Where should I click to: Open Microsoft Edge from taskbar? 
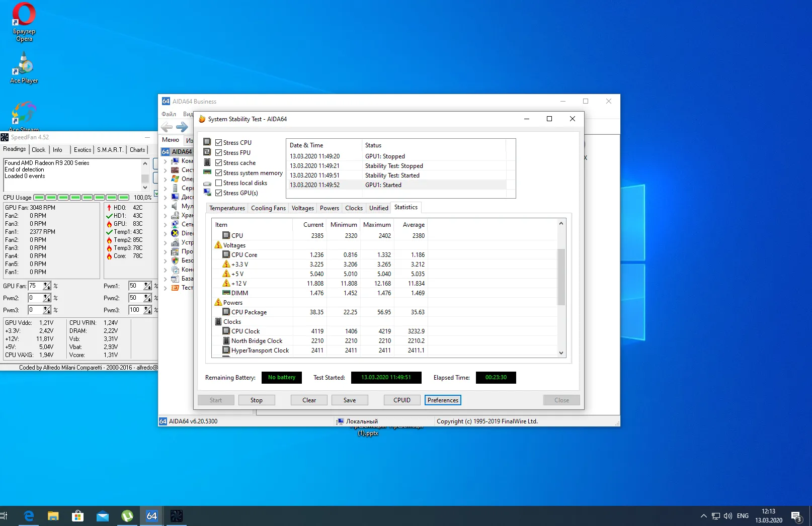(29, 516)
